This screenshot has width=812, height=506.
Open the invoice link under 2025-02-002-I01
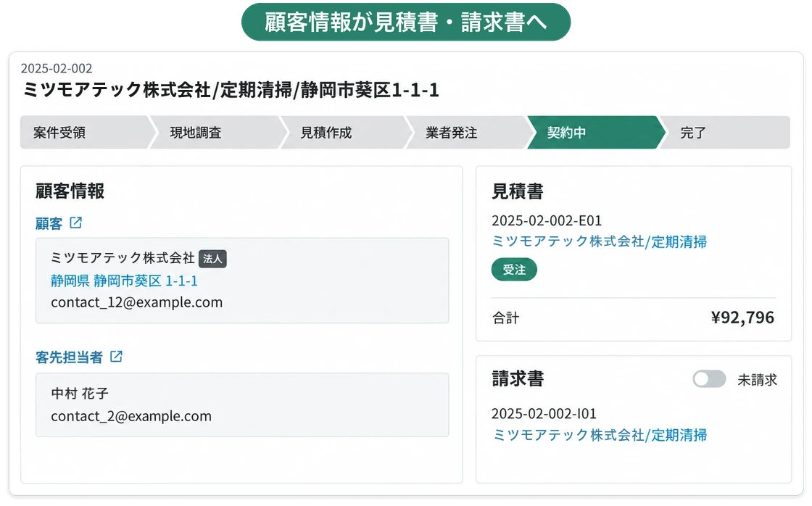[x=599, y=434]
